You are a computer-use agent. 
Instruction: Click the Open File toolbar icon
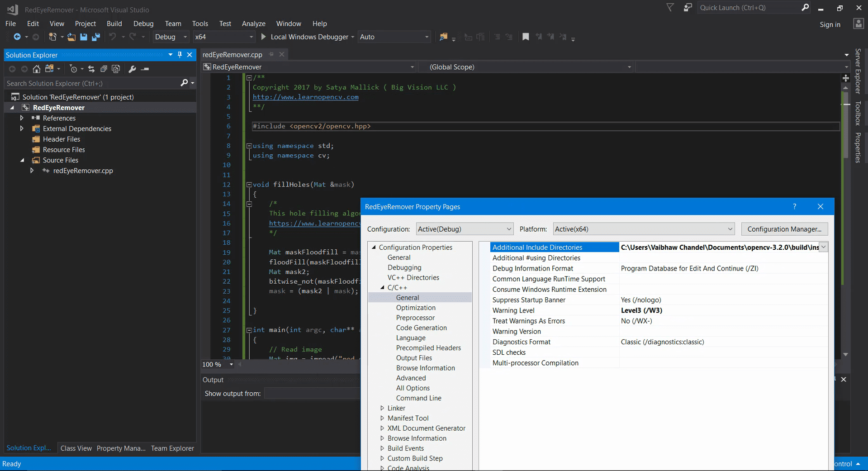(x=71, y=37)
